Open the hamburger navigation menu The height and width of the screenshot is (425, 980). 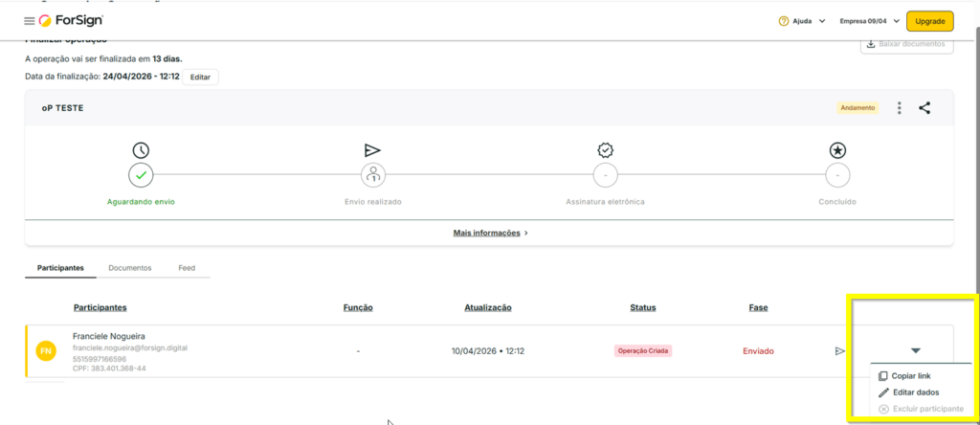pos(29,21)
